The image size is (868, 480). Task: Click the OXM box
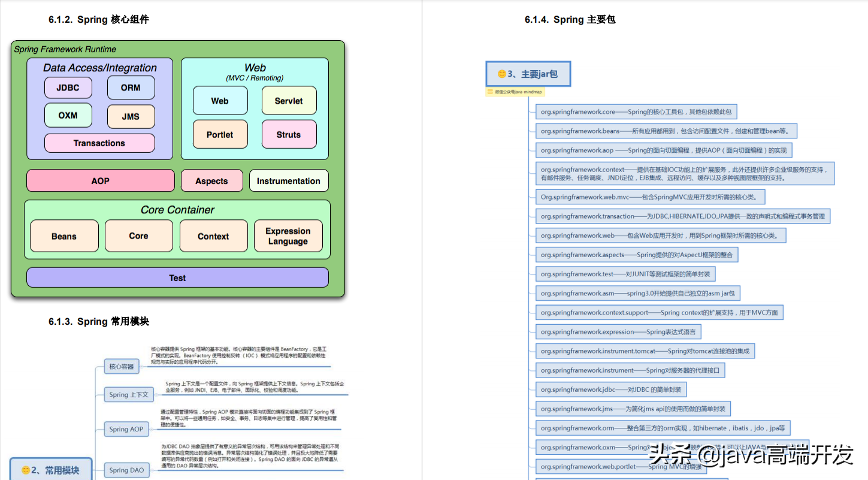pyautogui.click(x=68, y=115)
